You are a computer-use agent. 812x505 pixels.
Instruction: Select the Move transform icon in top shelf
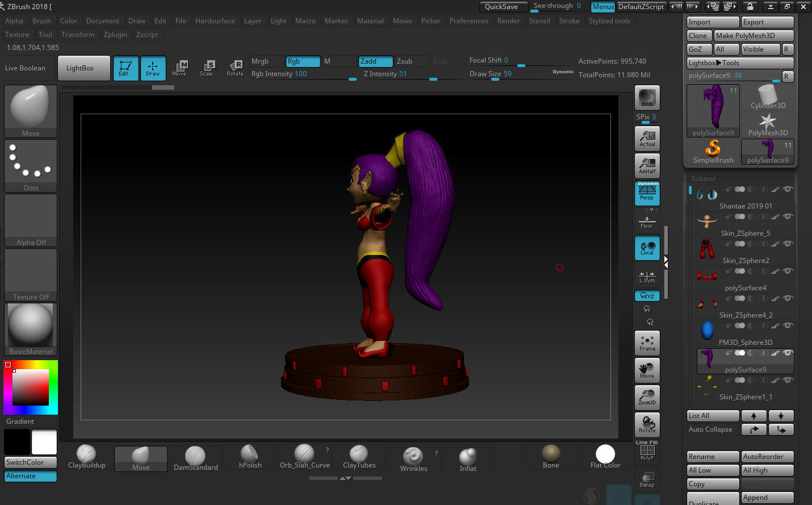[x=179, y=68]
